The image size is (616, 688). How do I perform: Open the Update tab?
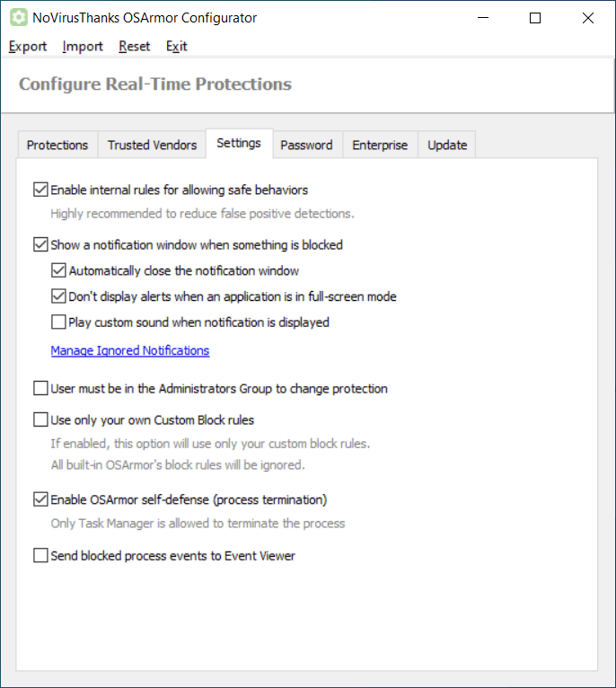(x=447, y=145)
